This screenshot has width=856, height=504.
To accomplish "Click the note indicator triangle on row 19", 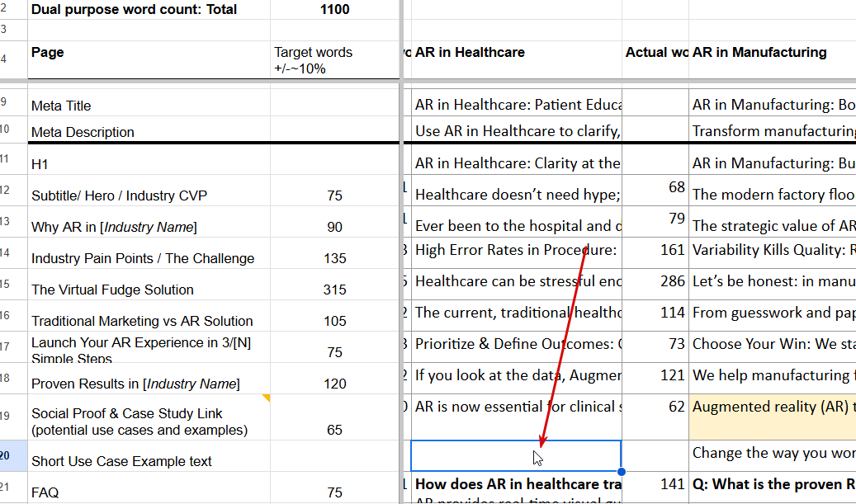I will (x=267, y=398).
